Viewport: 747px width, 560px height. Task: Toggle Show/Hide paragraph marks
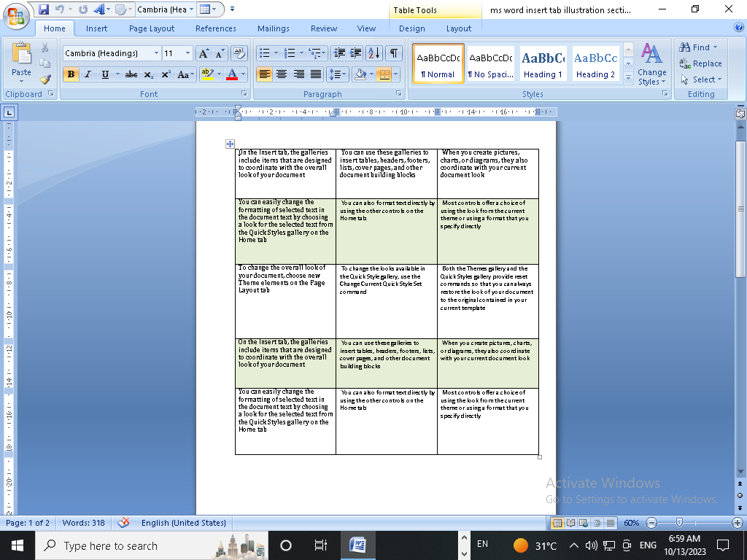click(x=393, y=53)
